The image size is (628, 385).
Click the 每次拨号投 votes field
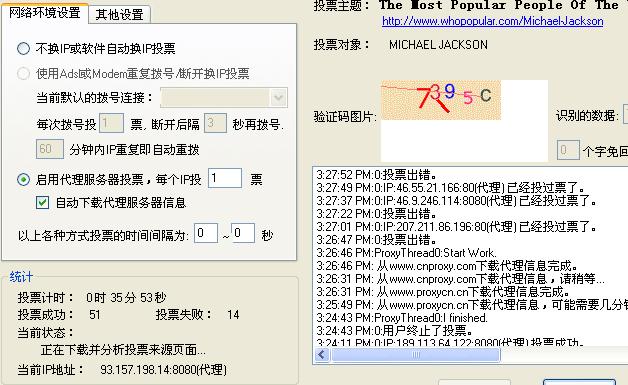tap(111, 123)
